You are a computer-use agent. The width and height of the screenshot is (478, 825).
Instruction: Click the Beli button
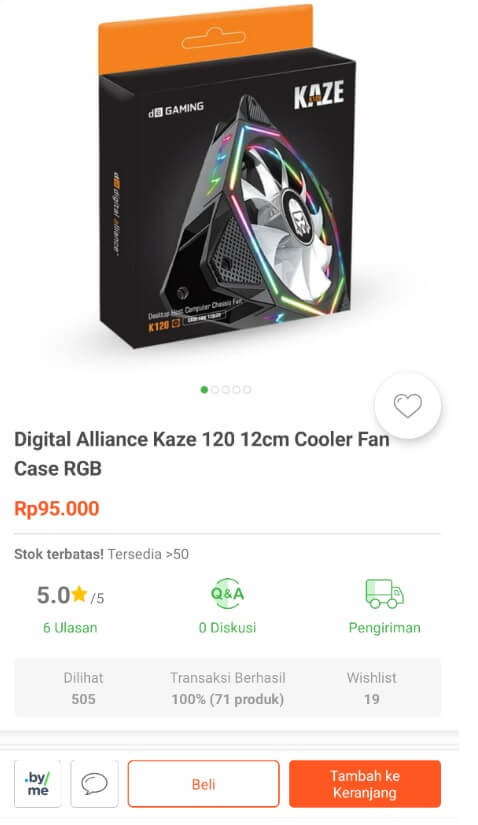click(203, 784)
